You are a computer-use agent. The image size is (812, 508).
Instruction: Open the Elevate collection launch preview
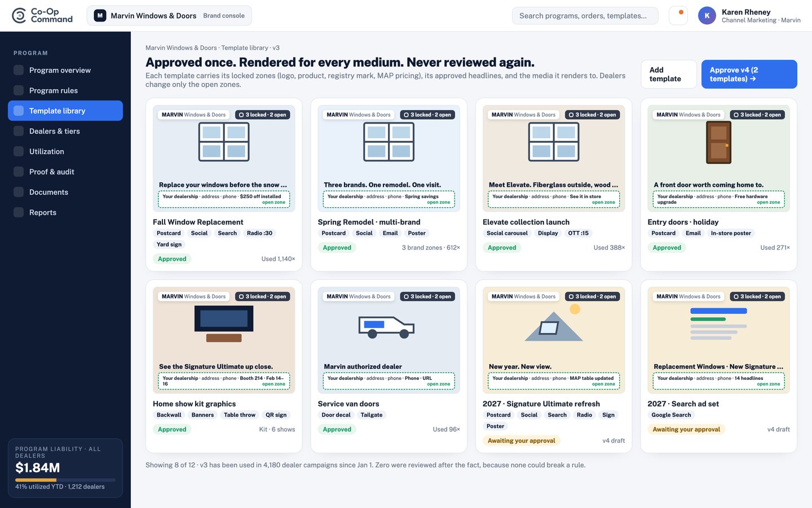click(554, 158)
